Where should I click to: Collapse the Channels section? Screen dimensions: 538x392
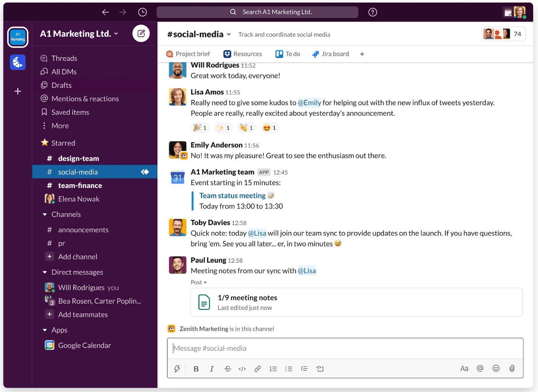45,215
